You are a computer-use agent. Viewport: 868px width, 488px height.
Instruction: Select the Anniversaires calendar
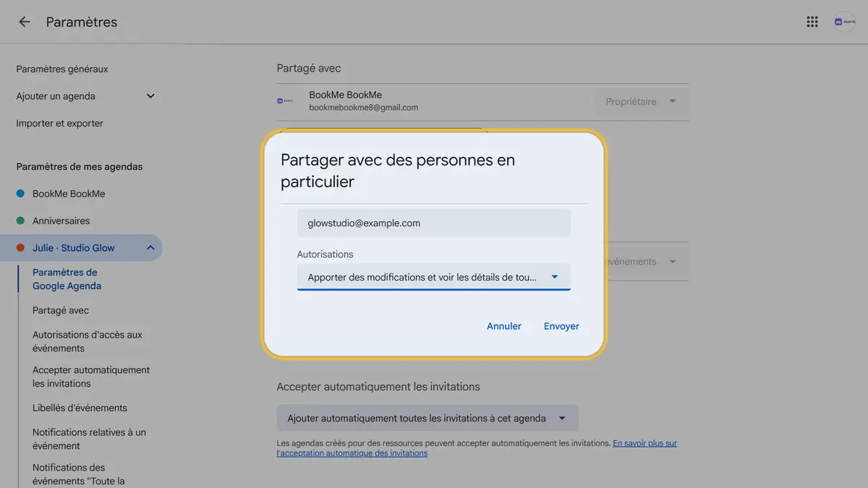click(x=61, y=221)
